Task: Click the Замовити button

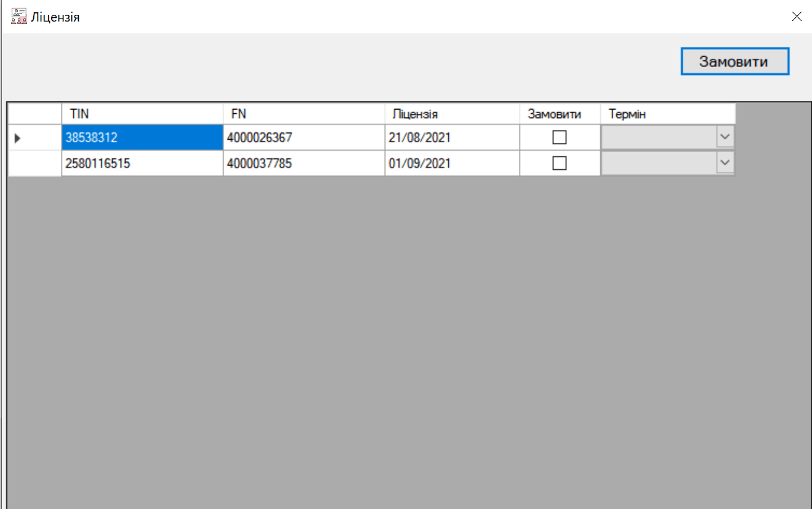Action: [x=734, y=62]
